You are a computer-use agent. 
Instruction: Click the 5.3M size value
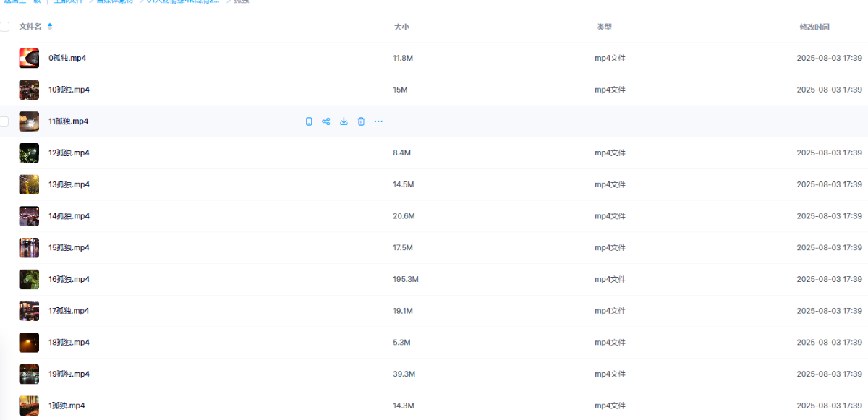click(x=402, y=343)
